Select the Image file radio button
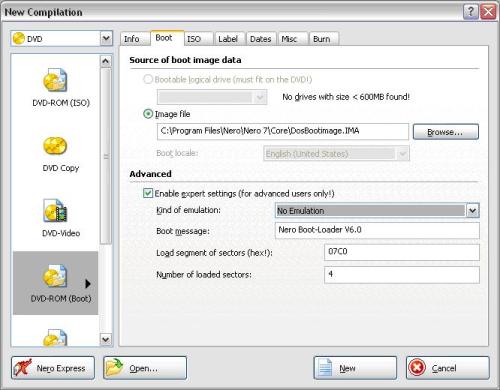 point(148,114)
